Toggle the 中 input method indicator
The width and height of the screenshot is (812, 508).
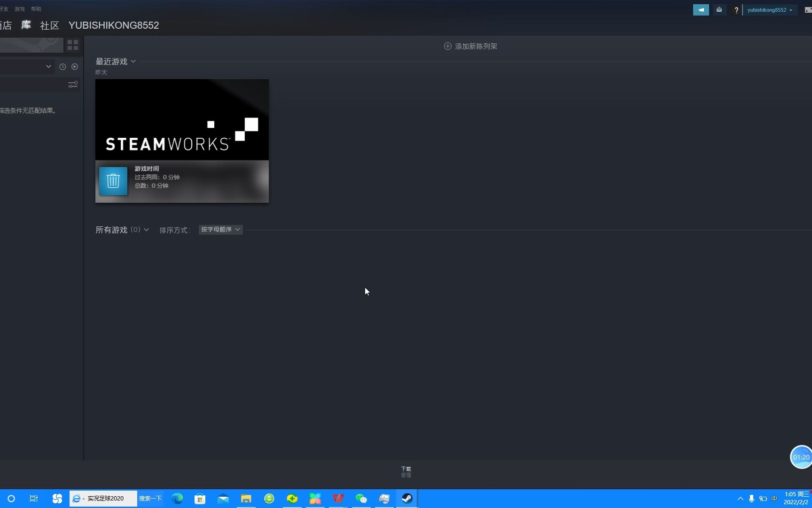(774, 499)
